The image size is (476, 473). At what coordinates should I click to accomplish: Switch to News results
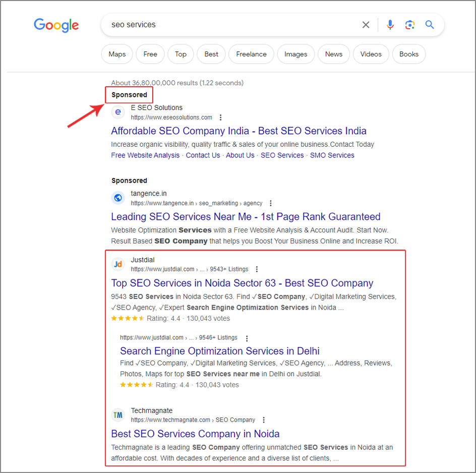(x=334, y=54)
